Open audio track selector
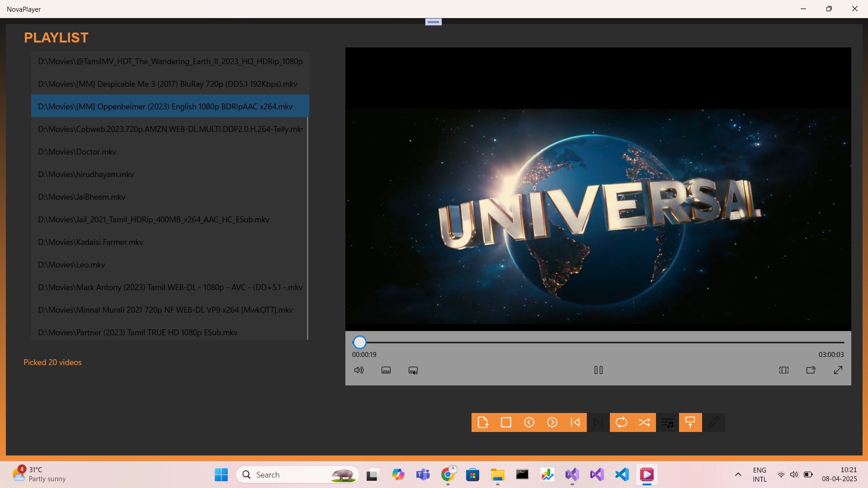 tap(413, 370)
